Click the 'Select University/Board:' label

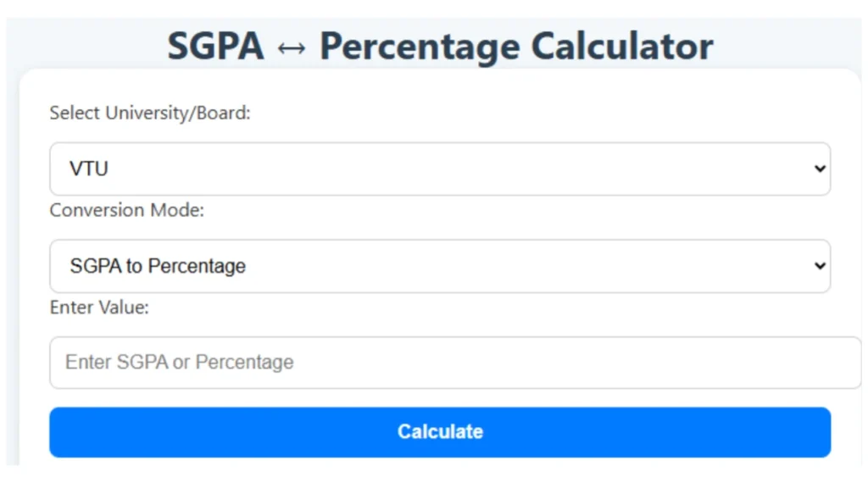[150, 113]
